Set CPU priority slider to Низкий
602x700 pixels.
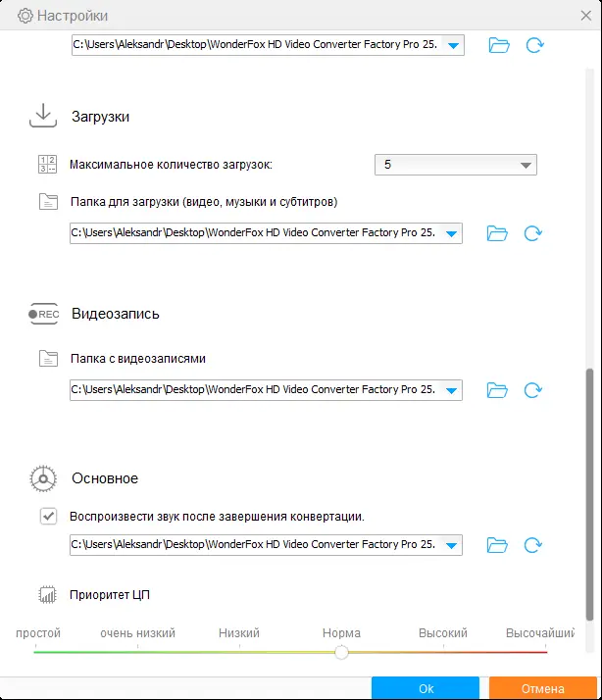point(239,651)
